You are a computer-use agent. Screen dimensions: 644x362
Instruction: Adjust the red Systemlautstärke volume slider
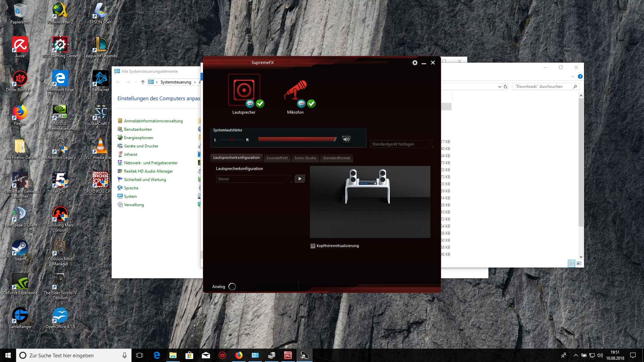[x=297, y=139]
